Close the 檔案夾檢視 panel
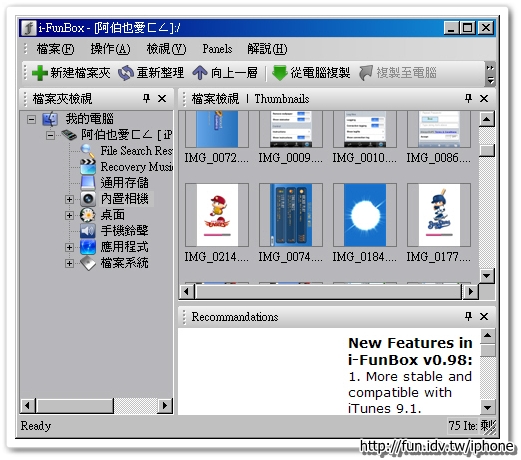 point(162,98)
